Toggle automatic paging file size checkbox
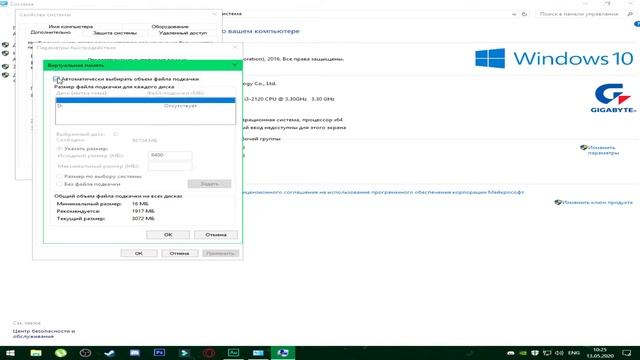The image size is (640, 360). [x=56, y=79]
